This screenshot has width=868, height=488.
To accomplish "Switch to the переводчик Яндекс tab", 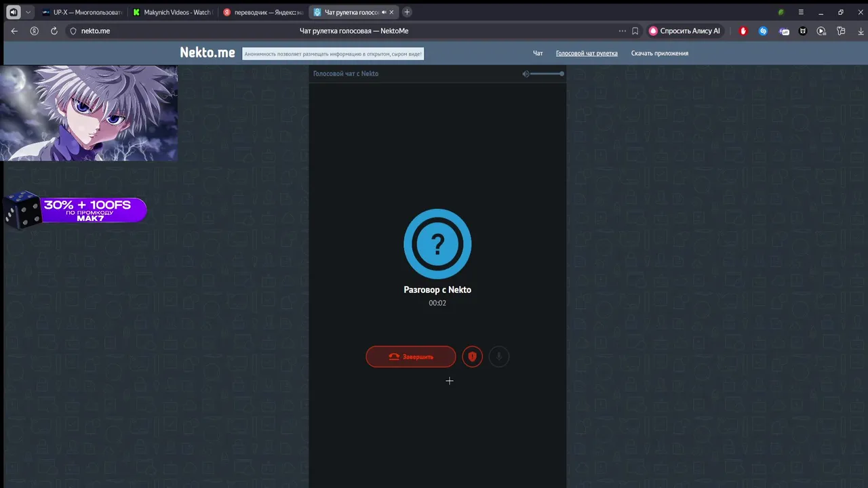I will (x=263, y=12).
